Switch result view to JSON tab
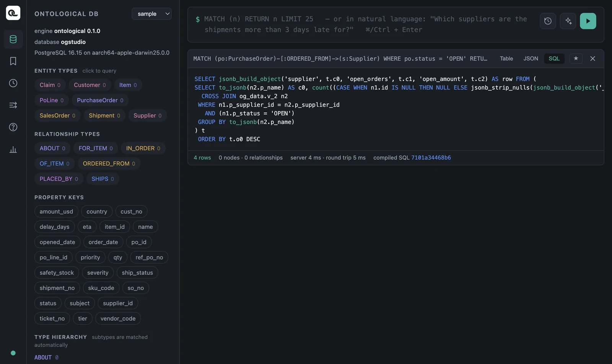The image size is (612, 364). pos(531,58)
